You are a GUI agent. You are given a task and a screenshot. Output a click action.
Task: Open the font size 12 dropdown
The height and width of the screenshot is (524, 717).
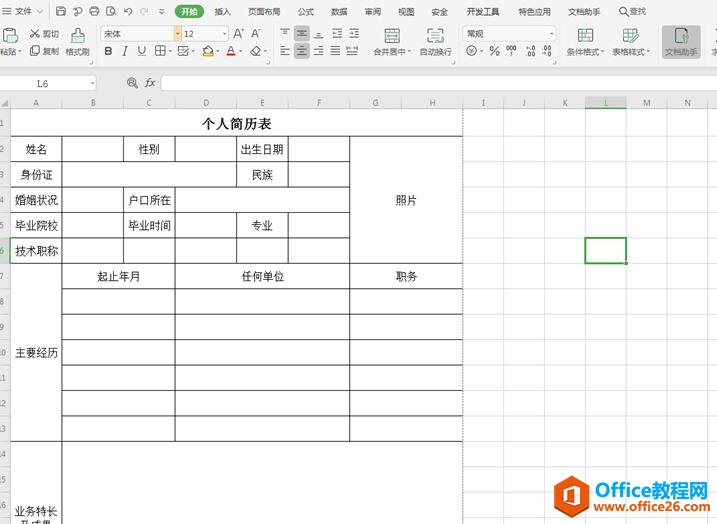225,33
